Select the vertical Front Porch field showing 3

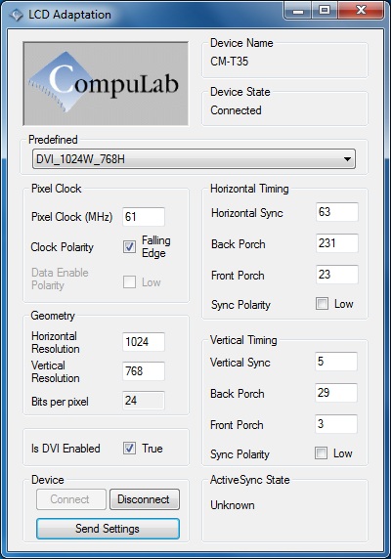(336, 424)
